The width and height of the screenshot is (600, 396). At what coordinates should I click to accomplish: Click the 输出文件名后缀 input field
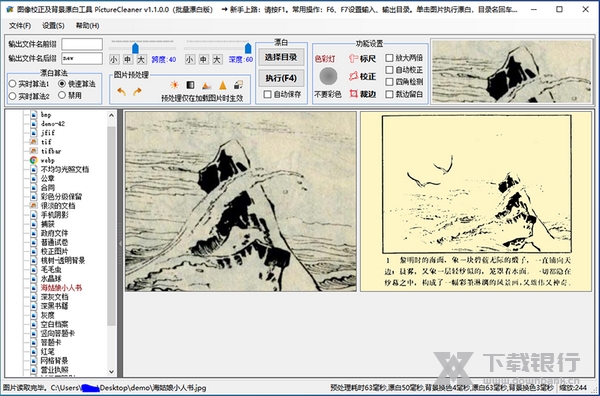click(x=82, y=58)
